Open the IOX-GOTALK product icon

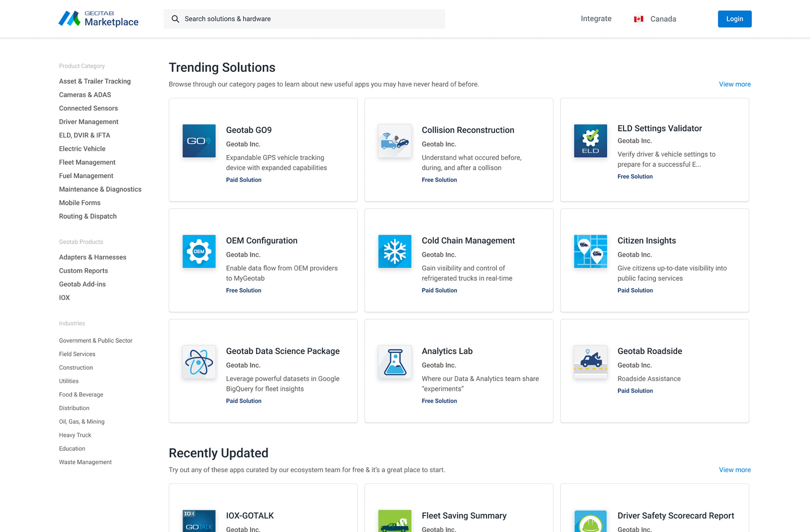click(199, 521)
